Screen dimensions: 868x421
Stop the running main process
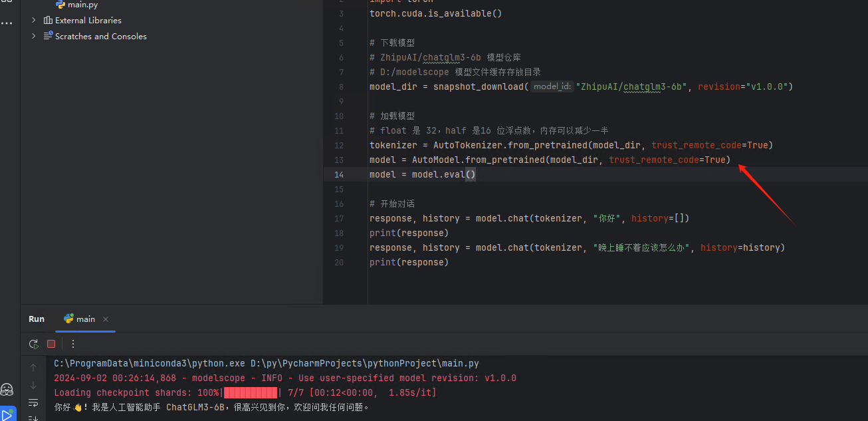pos(51,344)
